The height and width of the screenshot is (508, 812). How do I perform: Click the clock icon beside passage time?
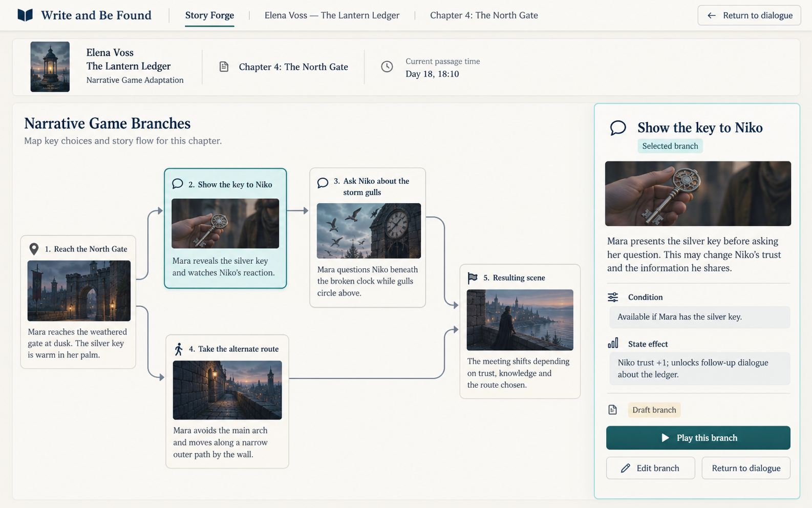[387, 67]
